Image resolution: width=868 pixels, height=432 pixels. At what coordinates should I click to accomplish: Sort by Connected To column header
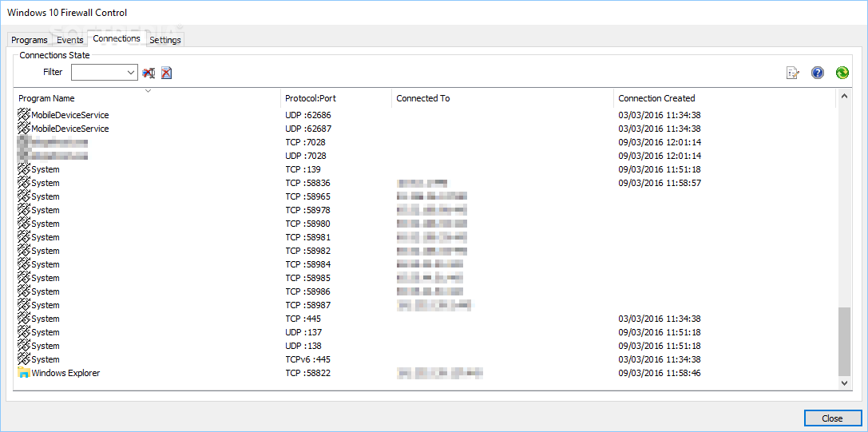click(502, 98)
